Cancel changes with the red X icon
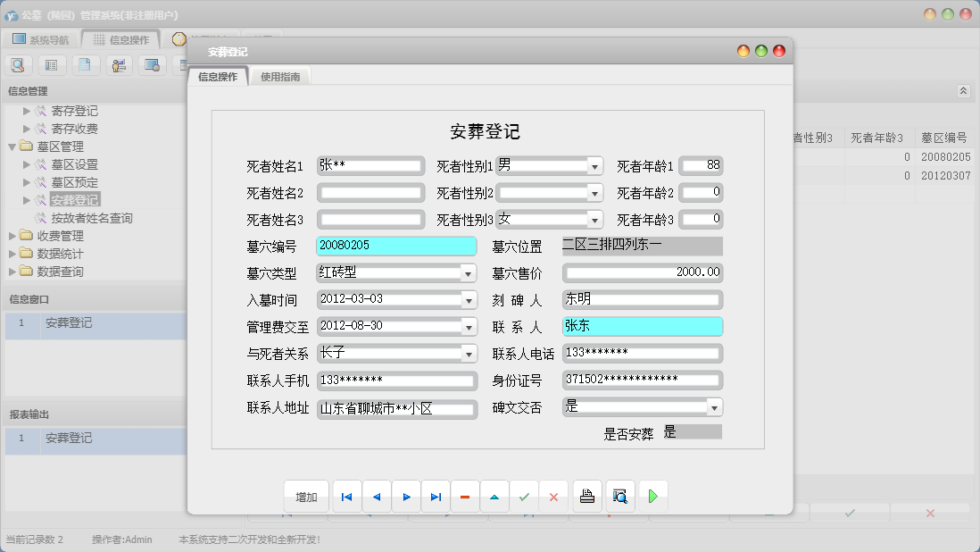The image size is (980, 552). pyautogui.click(x=553, y=496)
